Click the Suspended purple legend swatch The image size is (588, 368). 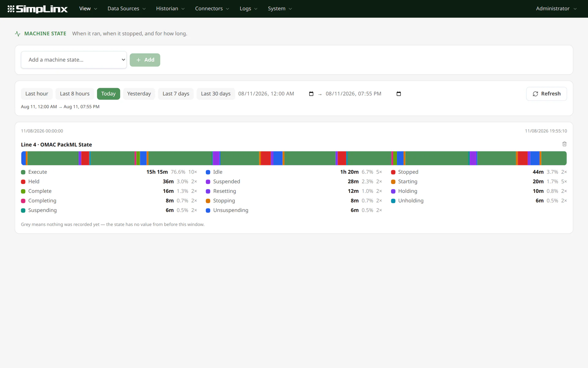coord(208,182)
